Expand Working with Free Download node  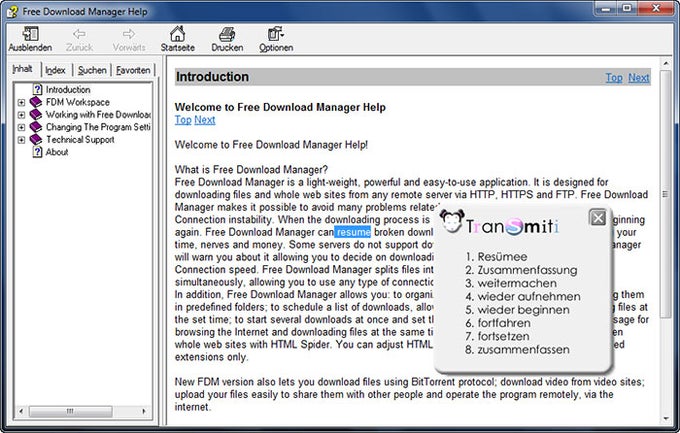[x=21, y=115]
